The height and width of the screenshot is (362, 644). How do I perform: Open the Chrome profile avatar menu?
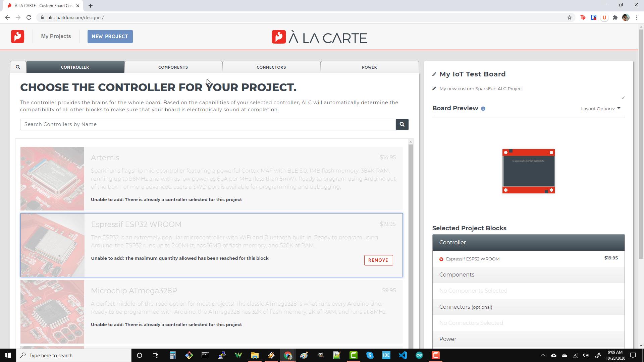pos(626,17)
